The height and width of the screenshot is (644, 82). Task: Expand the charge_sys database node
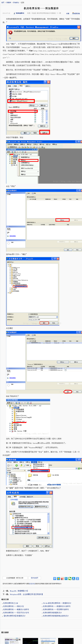point(12,421)
